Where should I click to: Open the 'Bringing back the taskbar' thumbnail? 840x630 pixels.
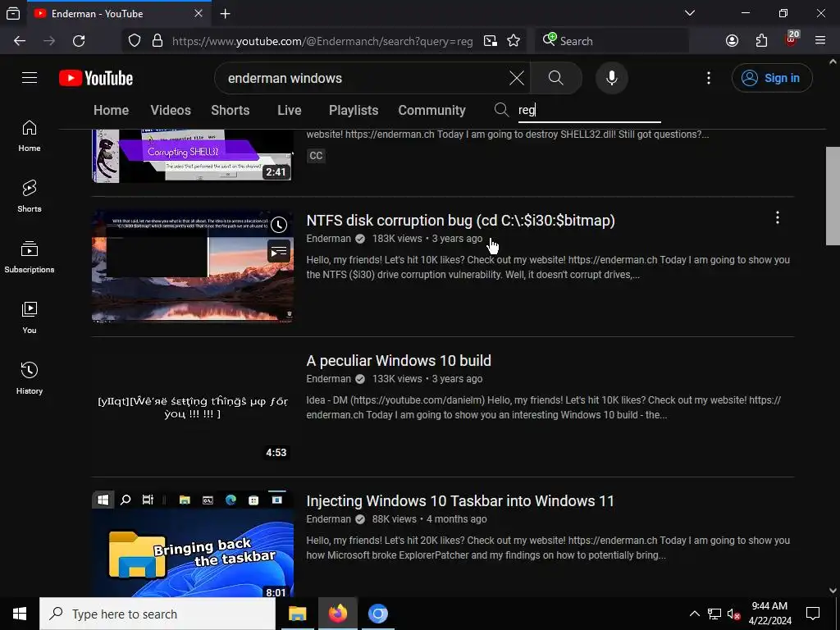coord(193,544)
